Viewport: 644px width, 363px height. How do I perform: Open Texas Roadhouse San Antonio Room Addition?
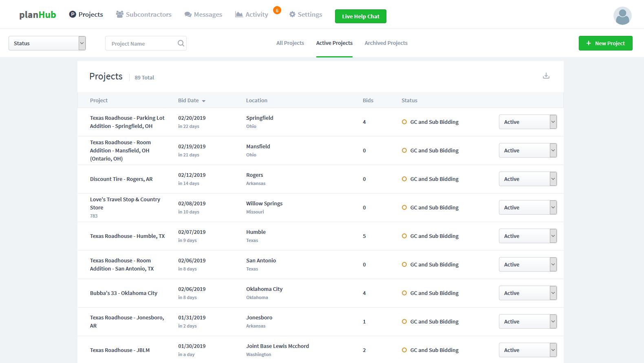(x=122, y=264)
